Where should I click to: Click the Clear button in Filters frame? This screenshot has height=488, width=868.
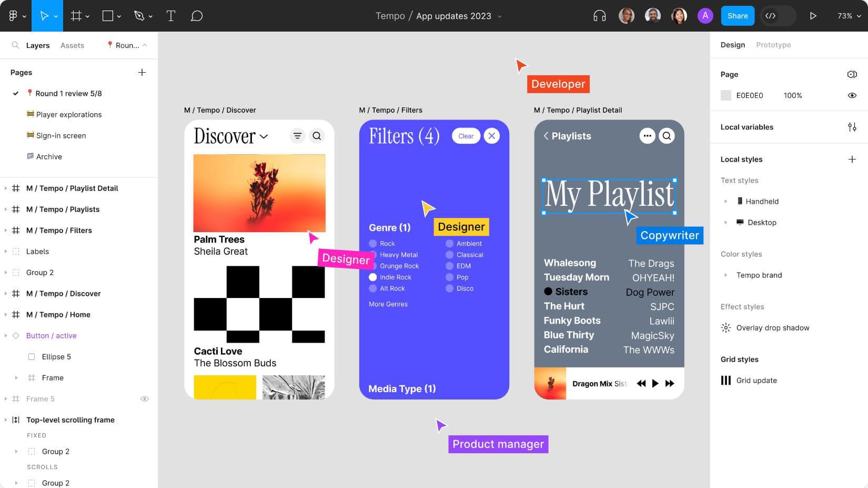coord(466,136)
